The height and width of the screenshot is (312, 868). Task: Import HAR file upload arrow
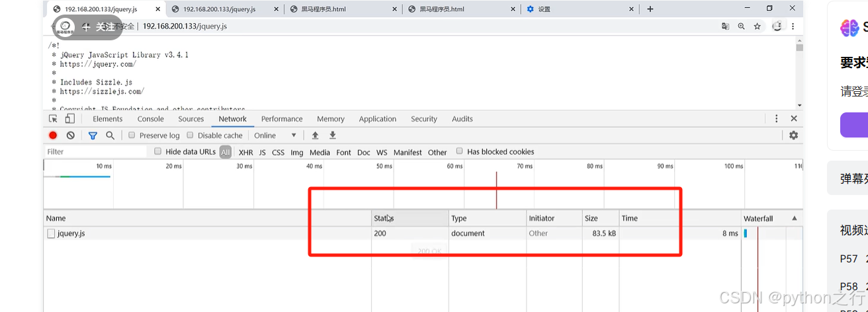tap(315, 136)
